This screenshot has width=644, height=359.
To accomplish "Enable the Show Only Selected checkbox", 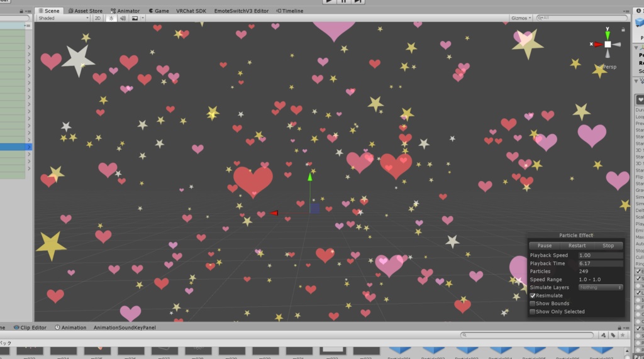I will (533, 312).
